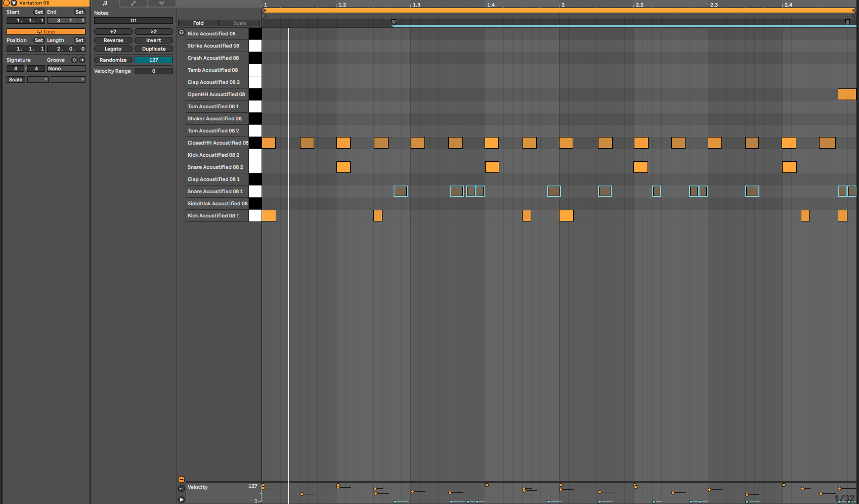
Task: Switch to the Envelopes tab
Action: point(133,4)
